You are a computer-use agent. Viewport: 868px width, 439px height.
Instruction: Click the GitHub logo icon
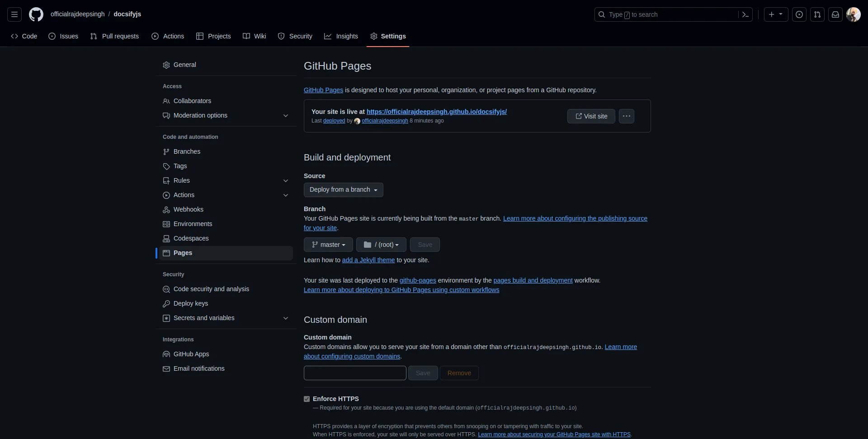[36, 14]
